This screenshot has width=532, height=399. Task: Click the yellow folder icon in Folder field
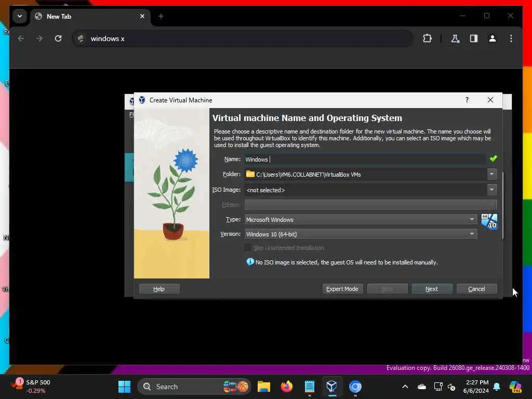(250, 174)
